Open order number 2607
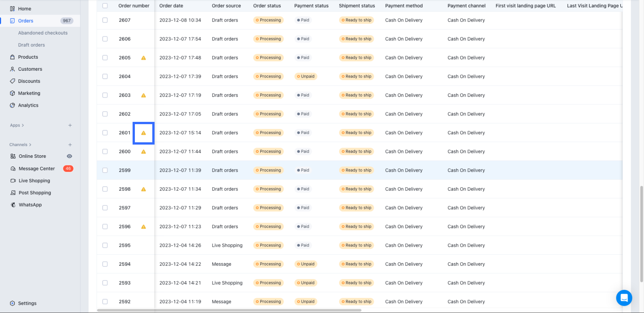The image size is (644, 313). click(x=125, y=20)
